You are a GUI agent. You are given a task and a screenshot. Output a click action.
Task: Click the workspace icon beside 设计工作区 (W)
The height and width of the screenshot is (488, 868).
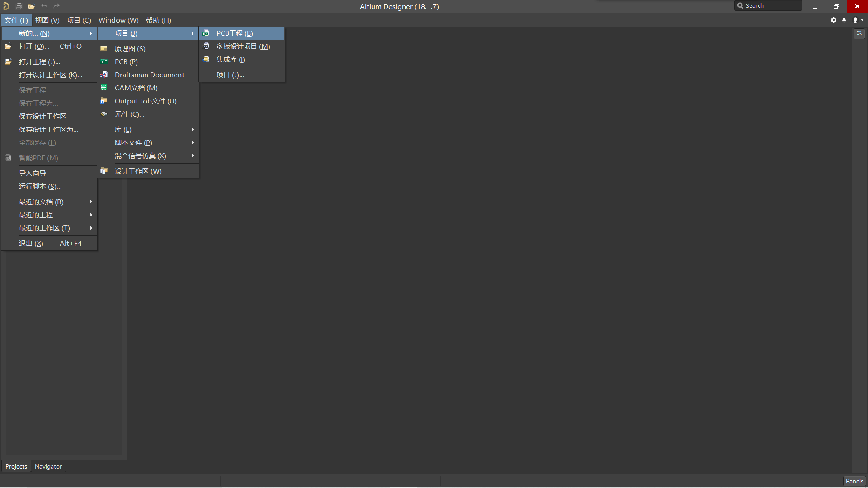click(104, 171)
